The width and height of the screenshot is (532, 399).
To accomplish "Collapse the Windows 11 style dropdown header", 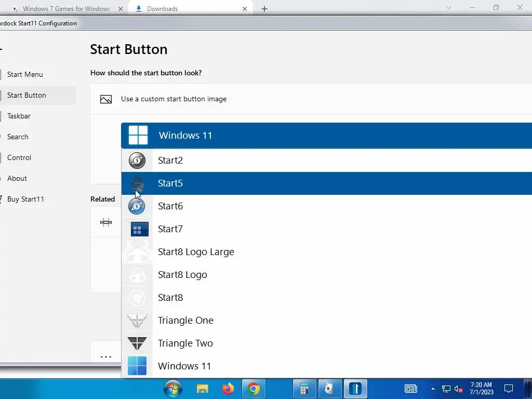I will (x=326, y=136).
